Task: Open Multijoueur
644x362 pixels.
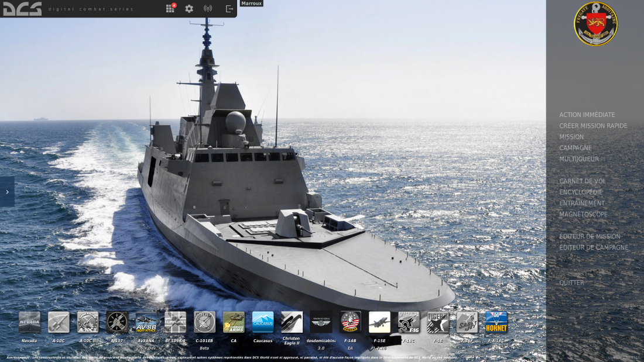Action: (x=578, y=159)
